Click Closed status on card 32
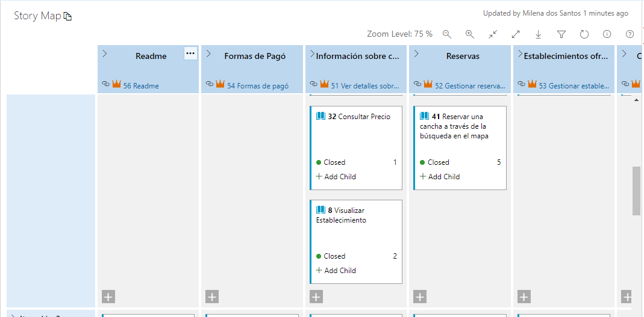 pos(331,162)
